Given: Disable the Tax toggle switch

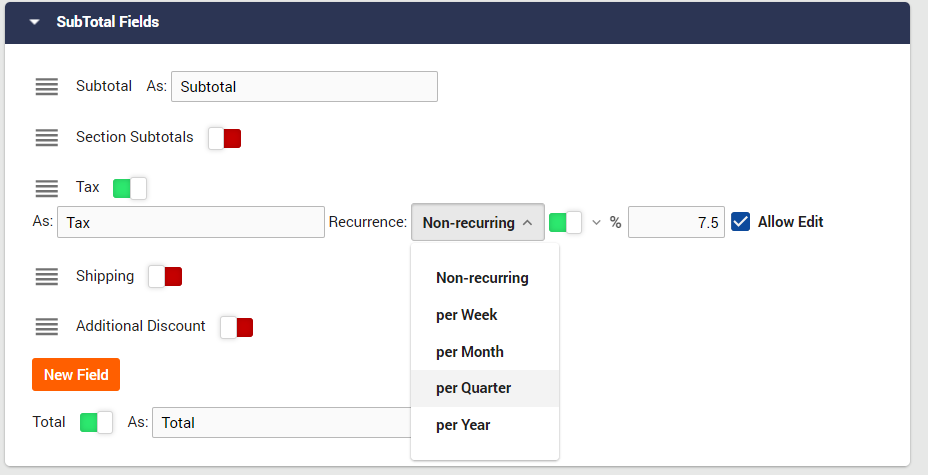Looking at the screenshot, I should [x=130, y=188].
